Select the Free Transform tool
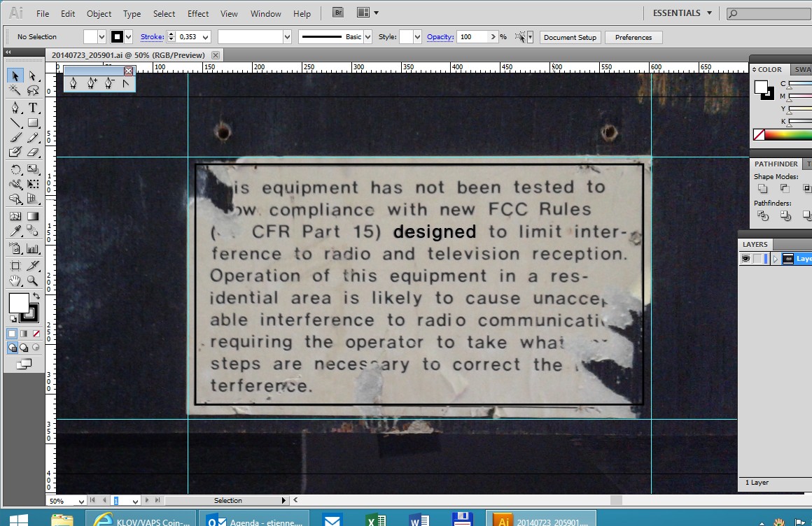This screenshot has height=526, width=812. [x=33, y=184]
